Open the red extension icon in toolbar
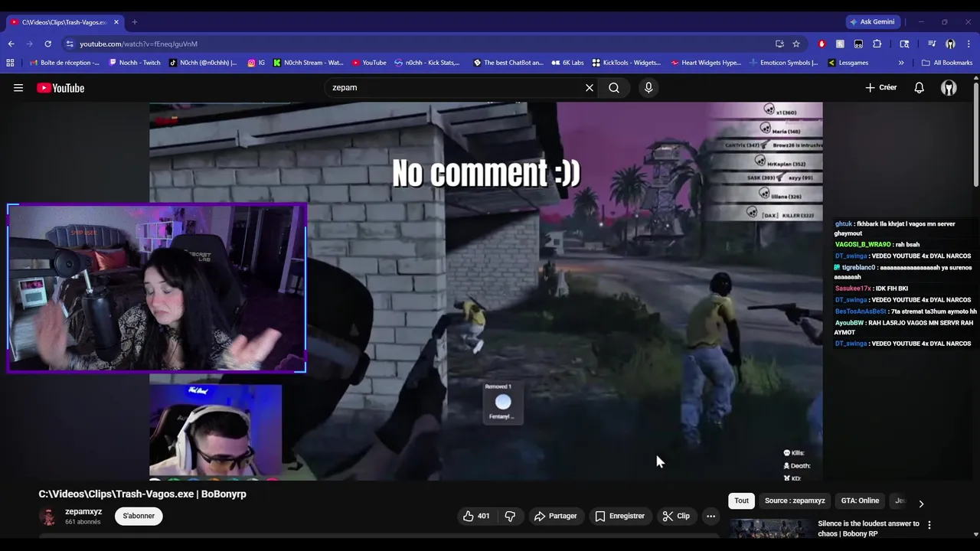980x551 pixels. click(822, 44)
